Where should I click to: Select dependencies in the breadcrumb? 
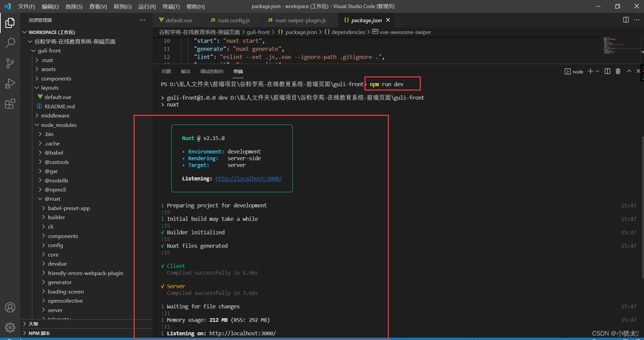tap(345, 32)
